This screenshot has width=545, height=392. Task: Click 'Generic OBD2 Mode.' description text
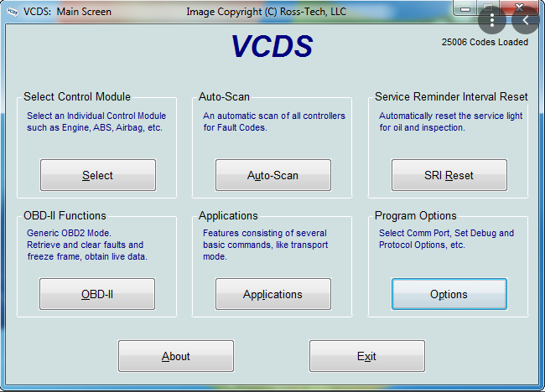pyautogui.click(x=69, y=233)
